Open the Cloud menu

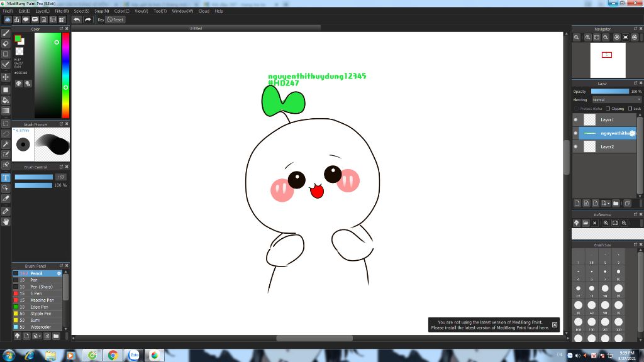coord(204,11)
